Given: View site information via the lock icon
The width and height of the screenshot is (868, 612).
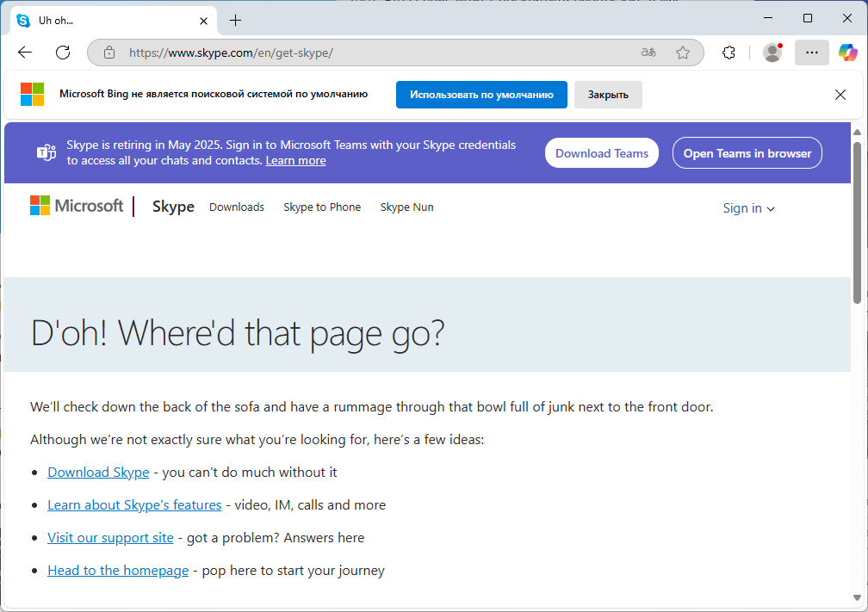Looking at the screenshot, I should [x=109, y=53].
